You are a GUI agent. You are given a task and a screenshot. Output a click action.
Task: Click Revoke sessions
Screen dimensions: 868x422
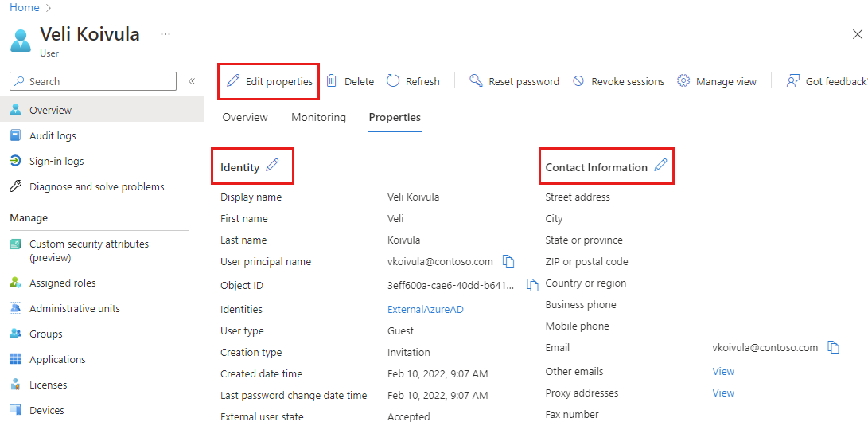point(618,81)
